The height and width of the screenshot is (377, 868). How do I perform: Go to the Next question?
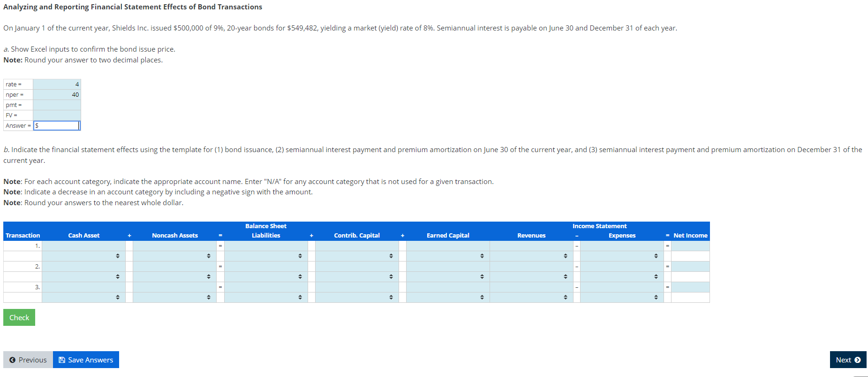pos(848,360)
